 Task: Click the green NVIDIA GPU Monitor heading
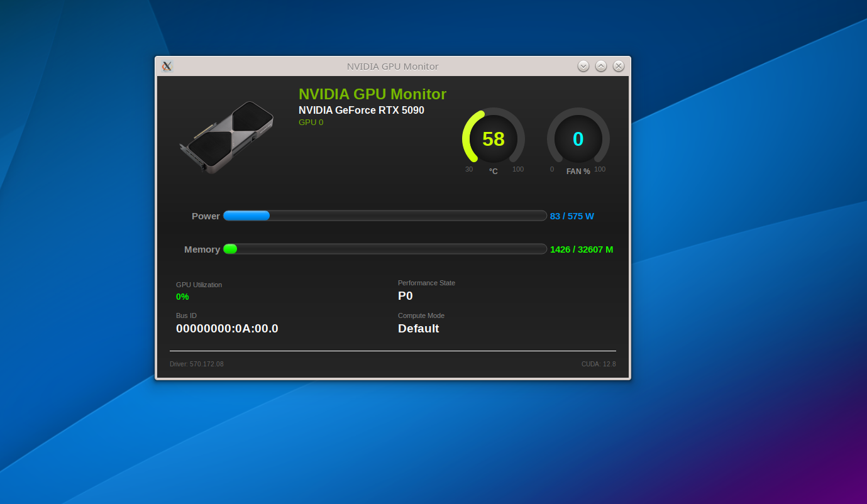pyautogui.click(x=372, y=94)
